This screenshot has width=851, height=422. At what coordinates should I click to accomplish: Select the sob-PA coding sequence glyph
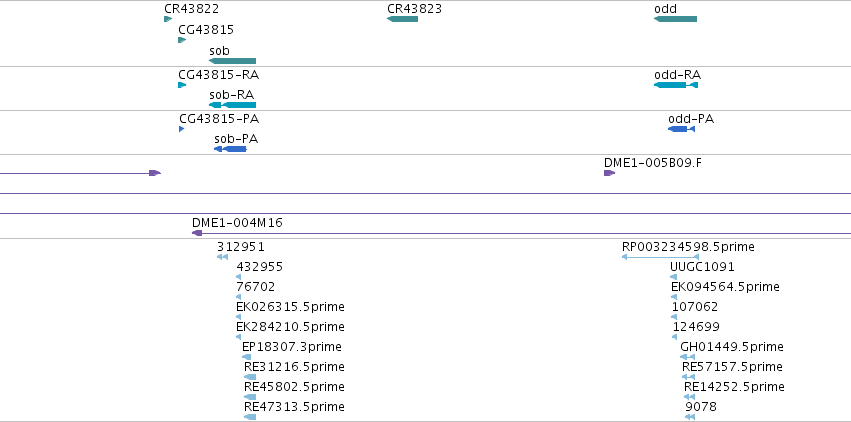tap(230, 149)
